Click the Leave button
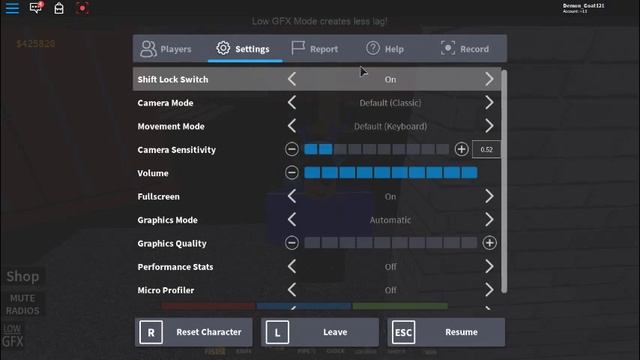Viewport: 640px width, 360px height. point(320,332)
